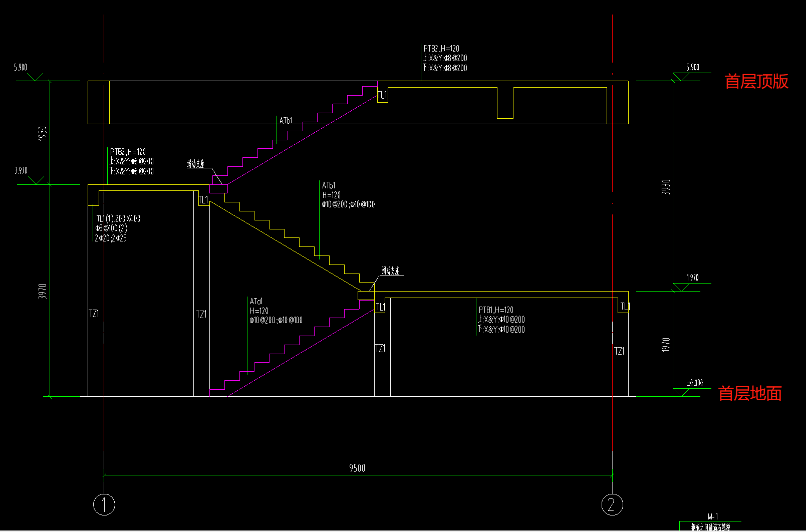Select the red 首层地面 annotation
This screenshot has height=532, width=806.
(750, 394)
